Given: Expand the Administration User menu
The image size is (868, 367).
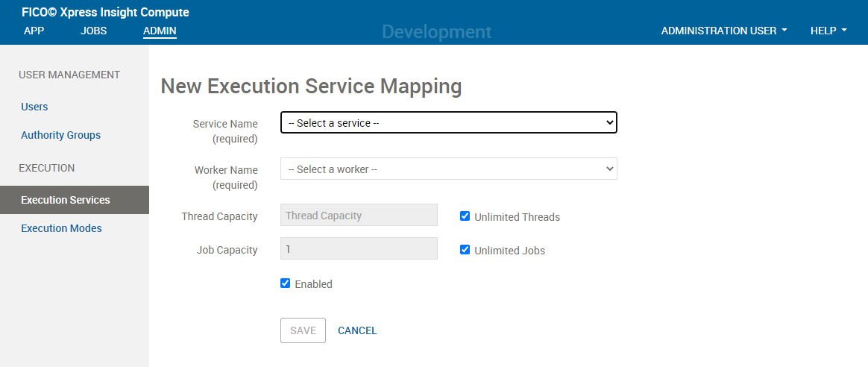Looking at the screenshot, I should point(724,31).
